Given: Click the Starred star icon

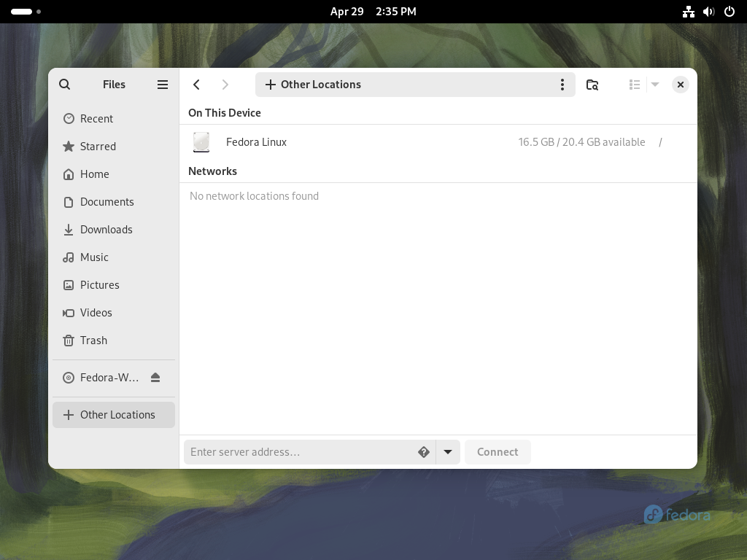Looking at the screenshot, I should [x=69, y=146].
